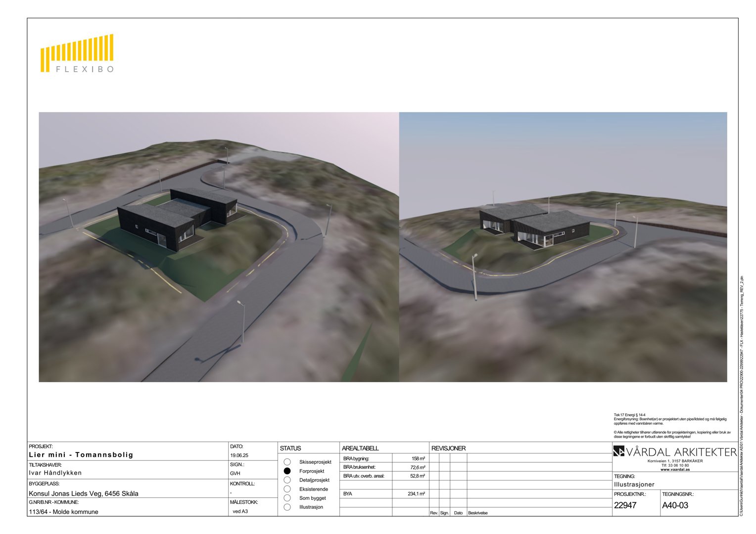Select the Detaljprosjekt status radio button
Screen dimensions: 756x534
coord(287,480)
